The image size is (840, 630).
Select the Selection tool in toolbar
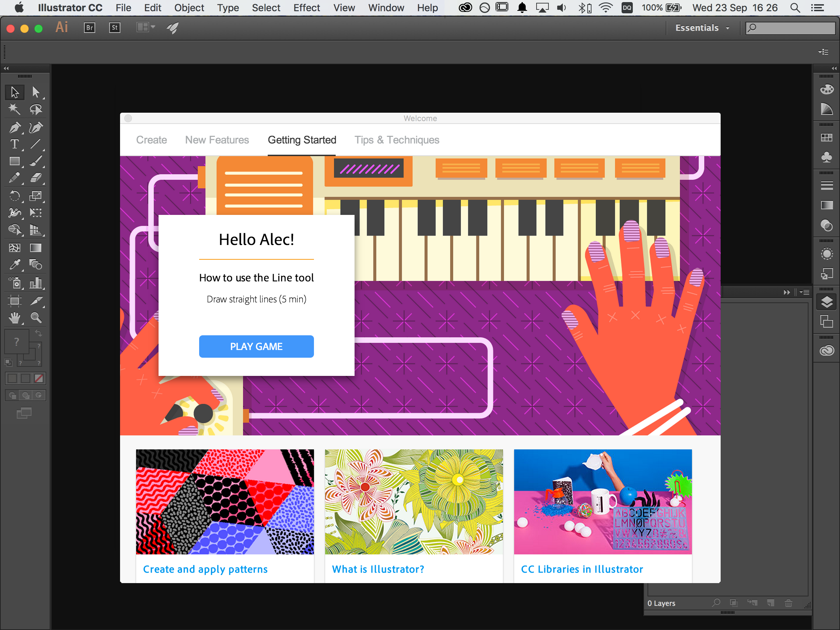14,92
